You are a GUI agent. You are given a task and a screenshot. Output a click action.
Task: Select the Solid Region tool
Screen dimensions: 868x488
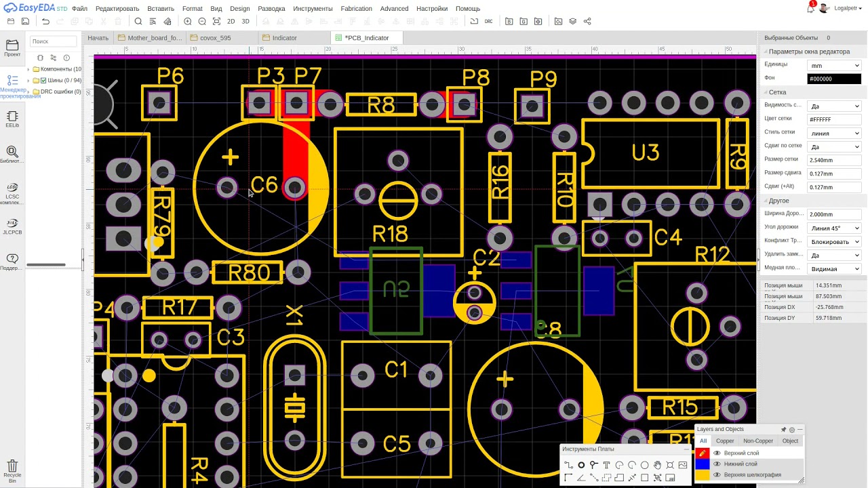click(619, 478)
